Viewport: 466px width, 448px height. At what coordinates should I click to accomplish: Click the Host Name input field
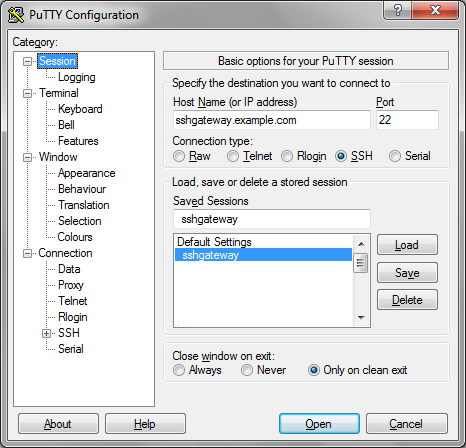272,120
